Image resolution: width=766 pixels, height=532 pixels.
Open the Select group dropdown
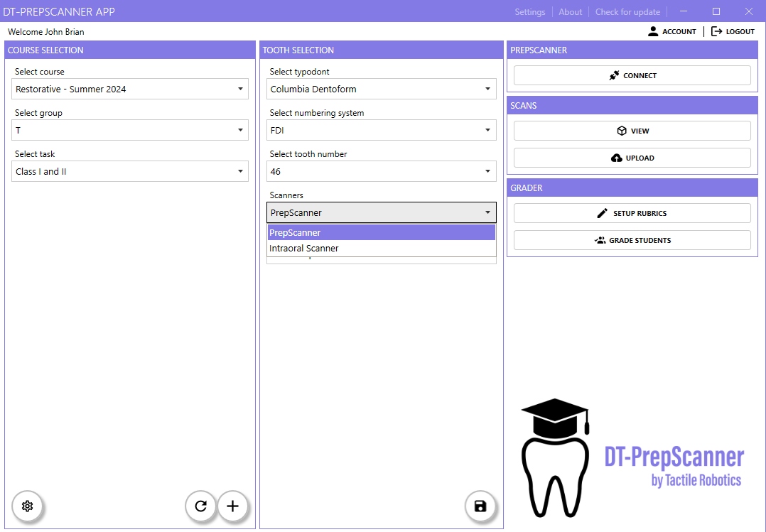(x=130, y=130)
